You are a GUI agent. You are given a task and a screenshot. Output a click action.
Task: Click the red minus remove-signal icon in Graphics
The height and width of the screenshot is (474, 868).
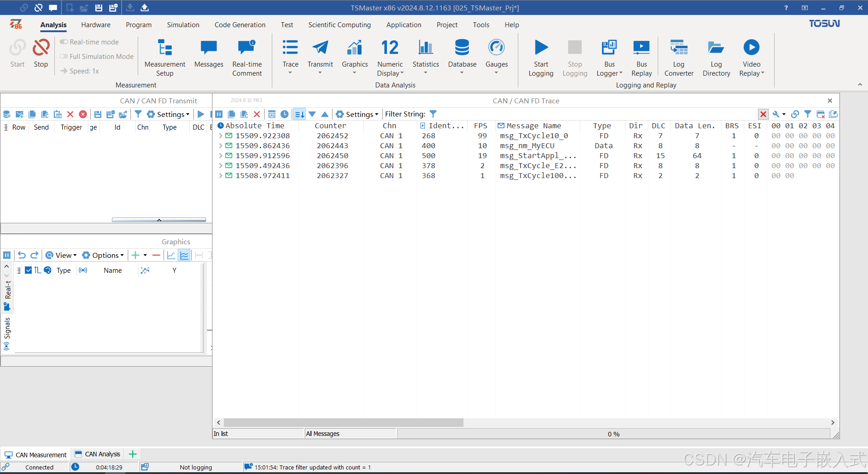coord(156,255)
